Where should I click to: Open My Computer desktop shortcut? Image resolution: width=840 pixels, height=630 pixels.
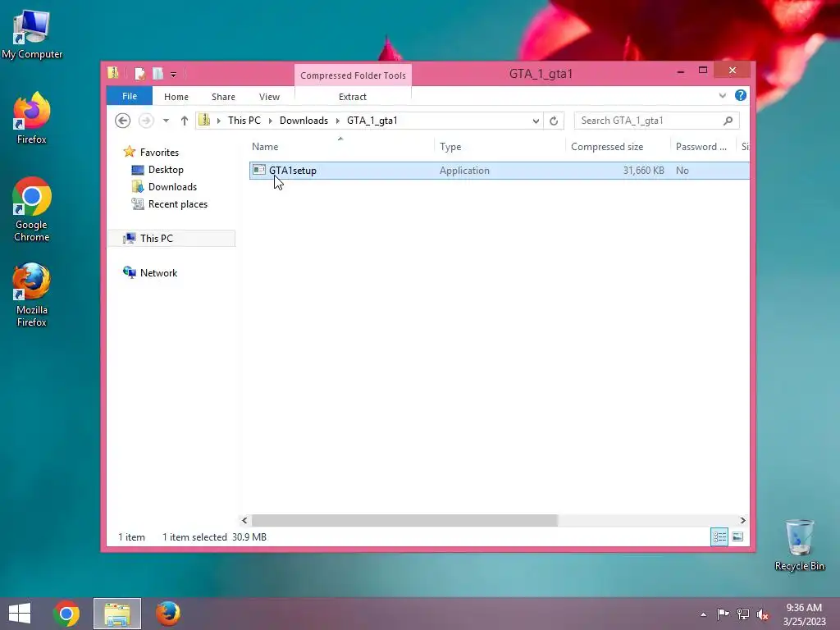[32, 34]
